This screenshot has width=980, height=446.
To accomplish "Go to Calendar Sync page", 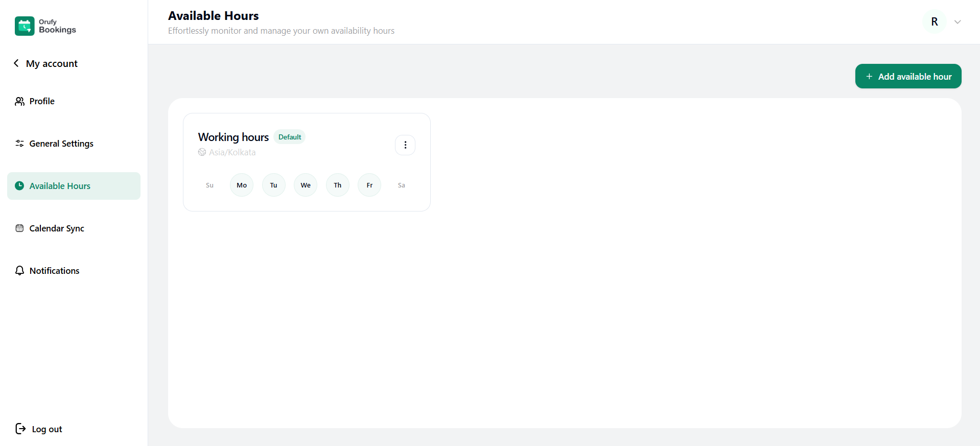I will coord(57,228).
